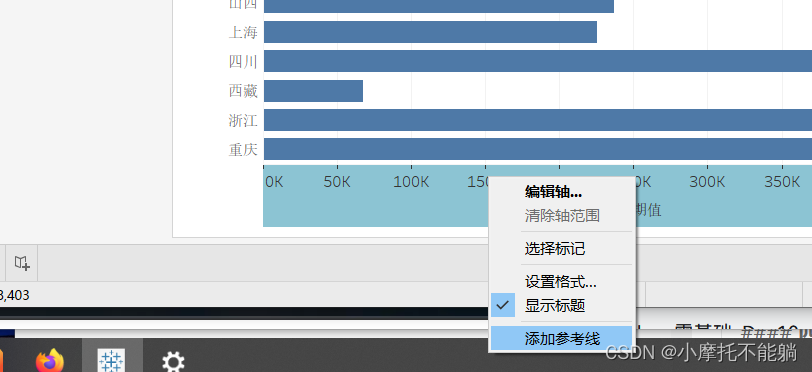Click the 西藏 row label
Viewport: 812px width, 372px height.
[x=243, y=91]
